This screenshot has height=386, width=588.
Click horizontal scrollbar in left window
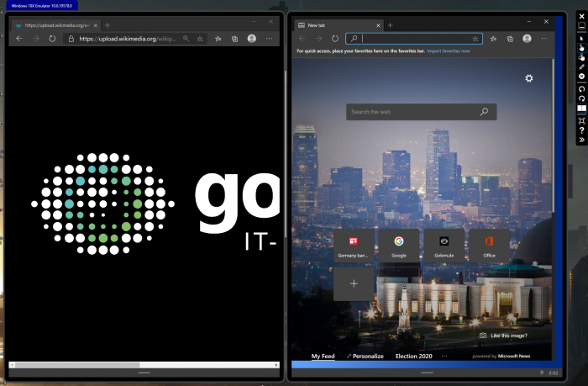[x=77, y=365]
